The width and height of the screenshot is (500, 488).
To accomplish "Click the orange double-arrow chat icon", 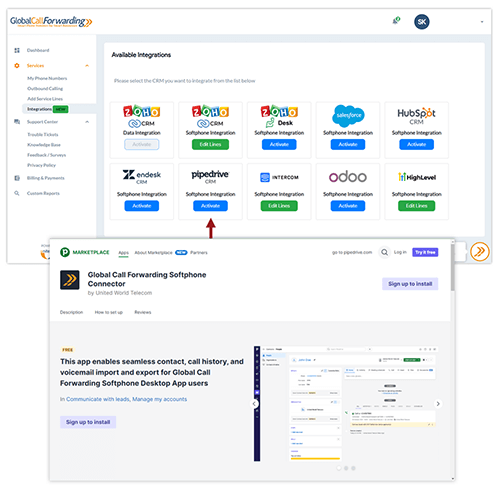I will (480, 252).
